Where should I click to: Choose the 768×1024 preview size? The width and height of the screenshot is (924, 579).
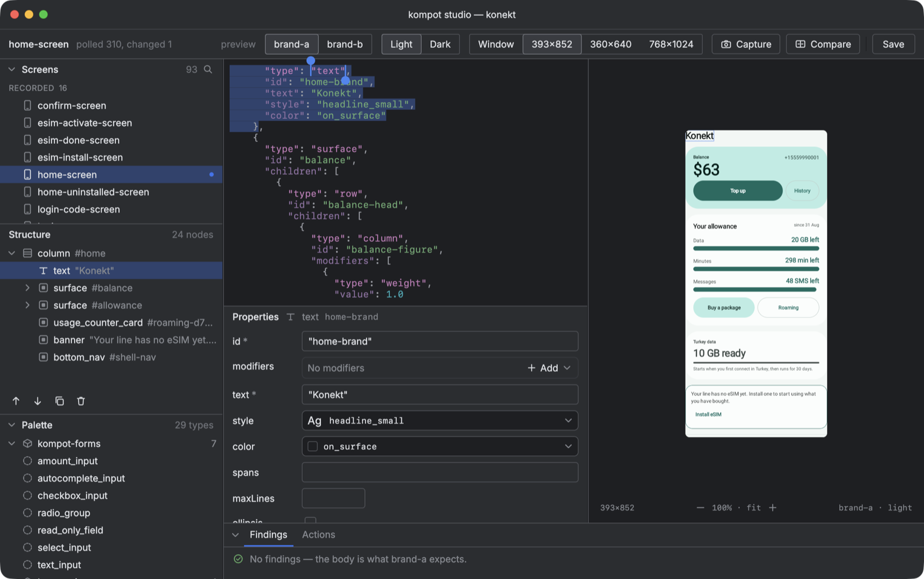[671, 44]
